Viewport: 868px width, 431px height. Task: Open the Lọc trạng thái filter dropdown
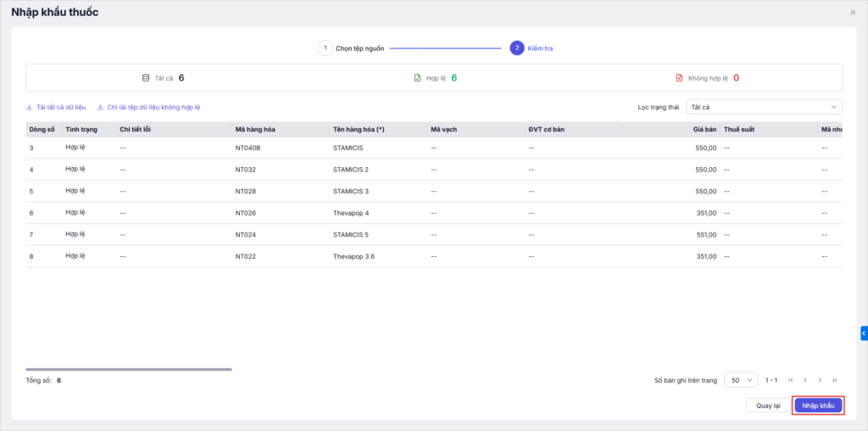click(x=764, y=107)
